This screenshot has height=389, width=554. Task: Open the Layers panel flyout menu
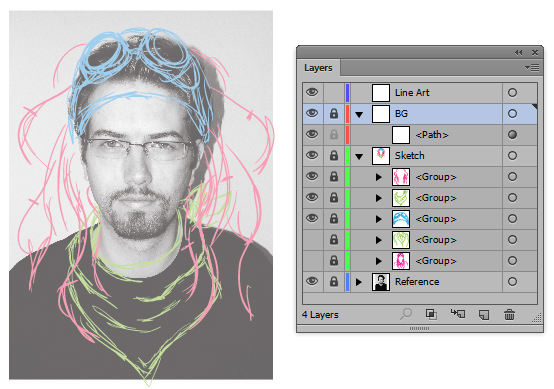point(532,67)
